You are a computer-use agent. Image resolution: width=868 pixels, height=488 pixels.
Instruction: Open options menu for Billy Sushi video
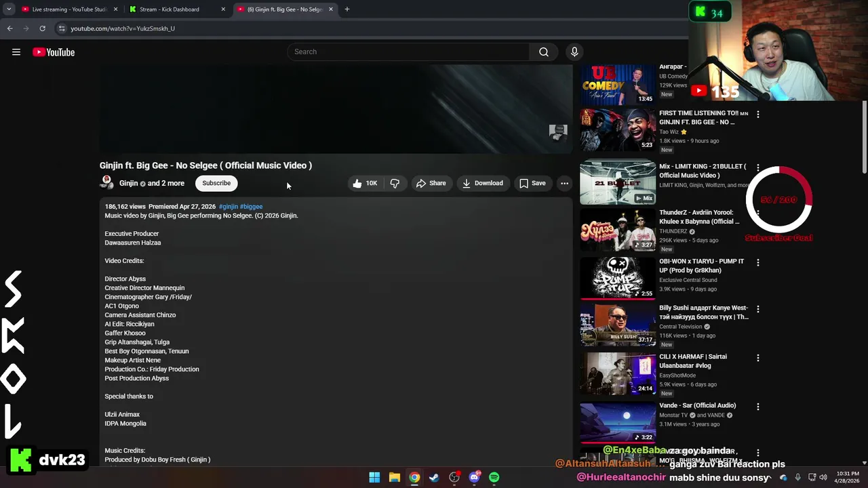pos(758,309)
